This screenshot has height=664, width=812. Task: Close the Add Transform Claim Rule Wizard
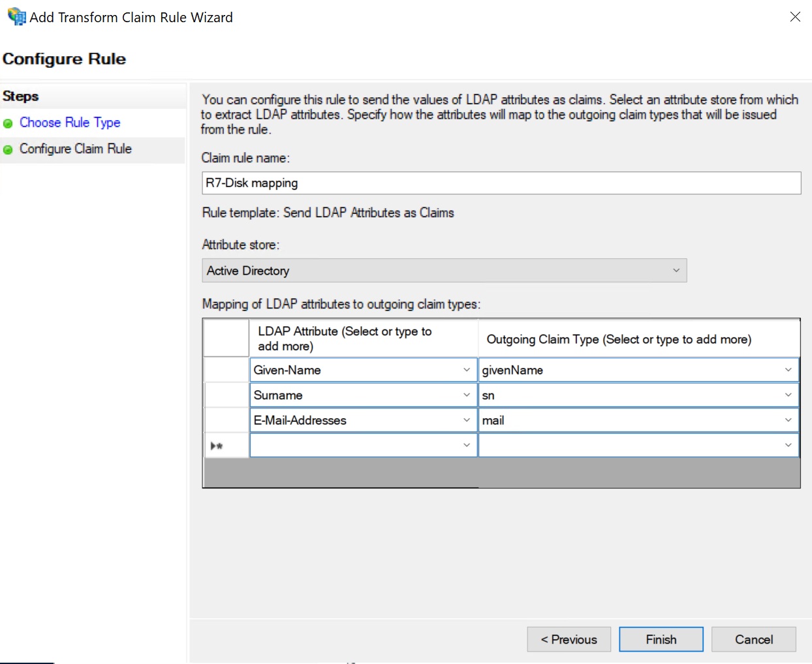point(795,17)
